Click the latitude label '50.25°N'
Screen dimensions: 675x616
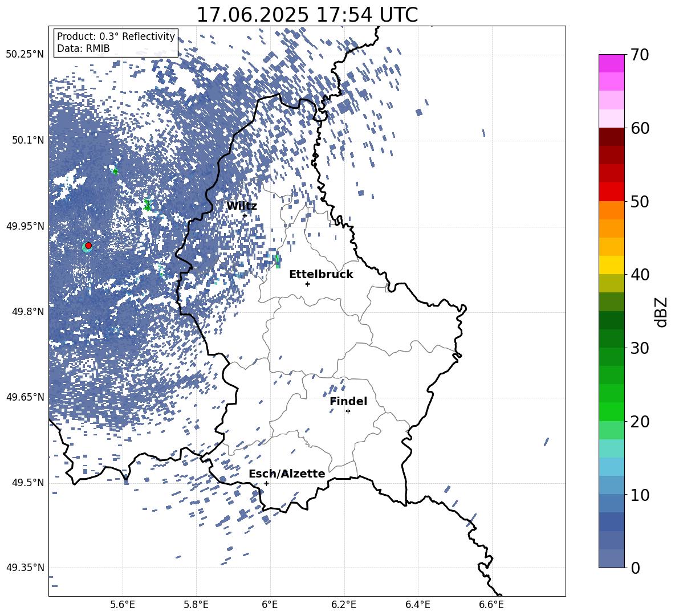click(25, 55)
